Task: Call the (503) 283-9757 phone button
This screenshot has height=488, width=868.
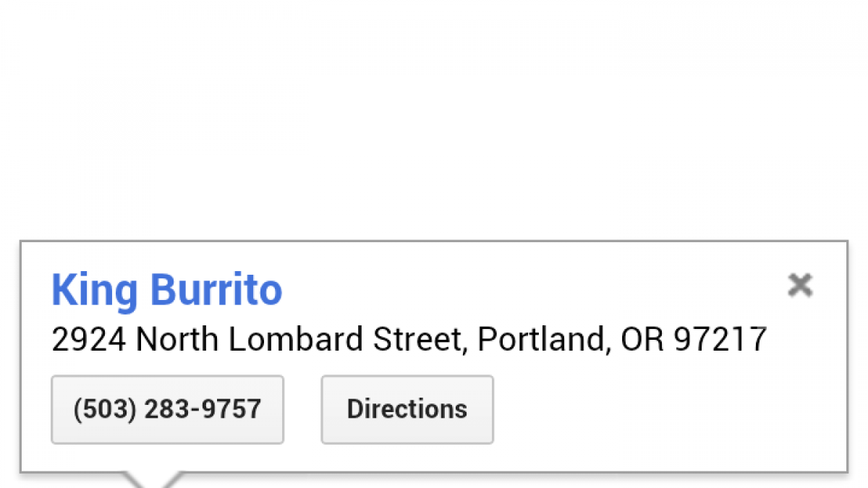Action: tap(167, 409)
